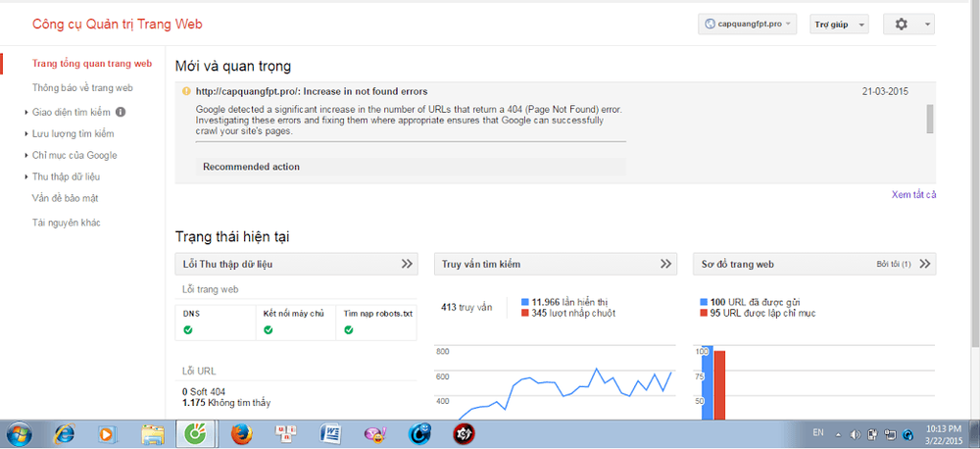Click the message list scrollbar thumb
This screenshot has height=449, width=980.
[930, 119]
